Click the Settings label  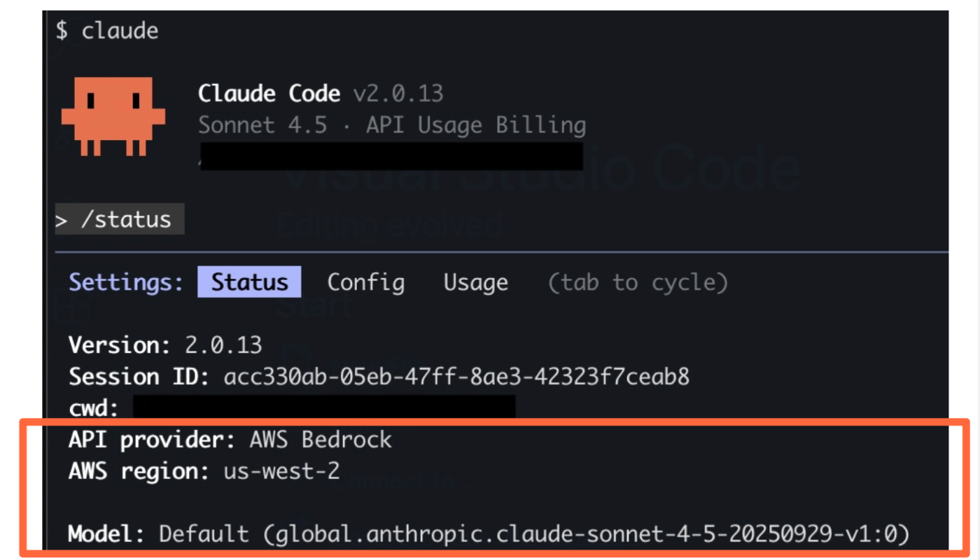pos(126,282)
